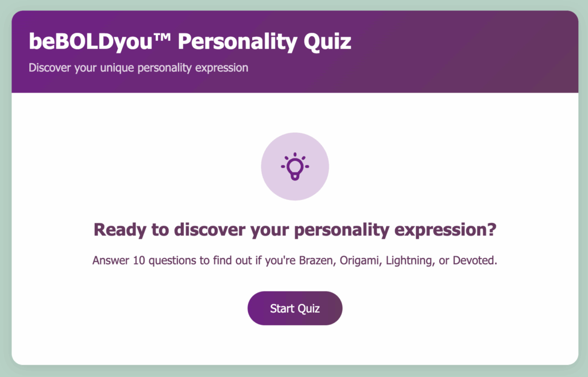The image size is (588, 377).
Task: Click the subtitle Discover your unique personality expression
Action: pyautogui.click(x=138, y=68)
